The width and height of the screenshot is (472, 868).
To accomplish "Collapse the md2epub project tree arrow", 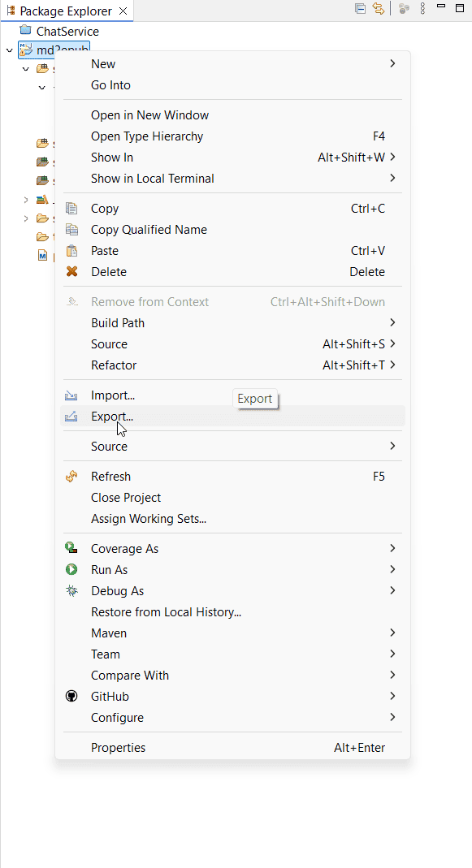I will [10, 51].
